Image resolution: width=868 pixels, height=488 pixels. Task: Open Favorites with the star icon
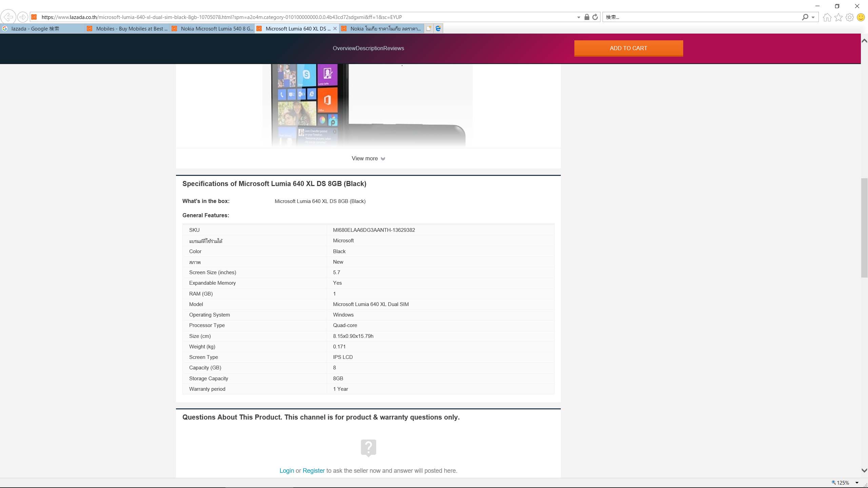click(839, 17)
